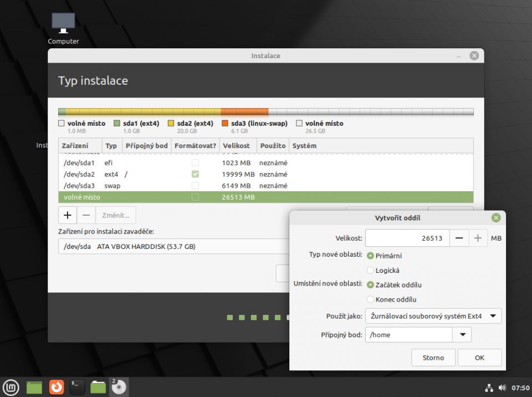Screen dimensions: 532x397
Task: Expand the Přípojný bod dropdown arrow
Action: (x=462, y=335)
